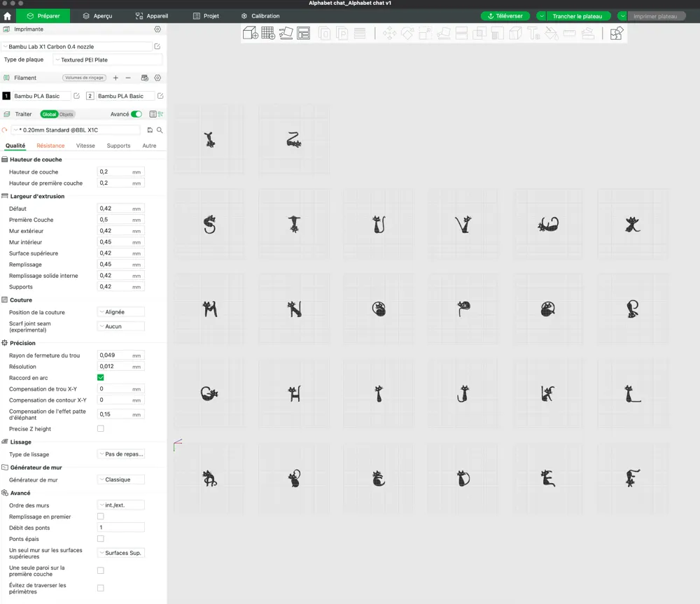Screen dimensions: 700x604
Task: Open the Générateur de mur dropdown
Action: 120,480
